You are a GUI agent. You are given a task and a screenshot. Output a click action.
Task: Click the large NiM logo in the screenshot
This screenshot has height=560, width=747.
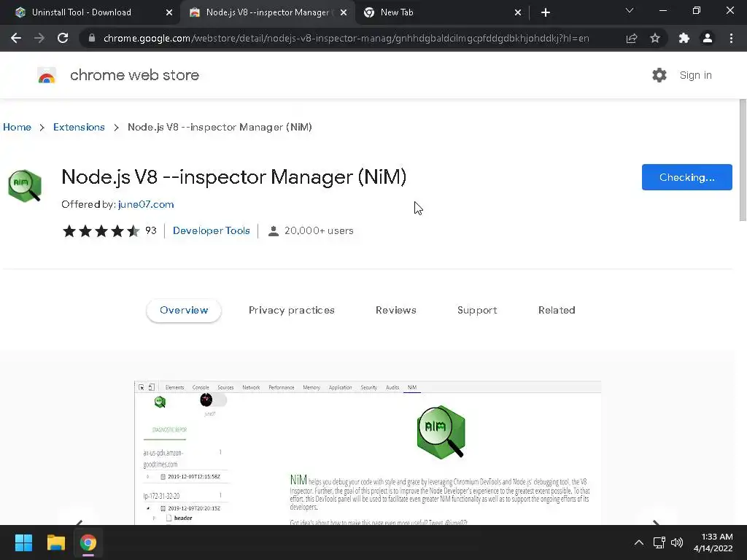[x=441, y=432]
